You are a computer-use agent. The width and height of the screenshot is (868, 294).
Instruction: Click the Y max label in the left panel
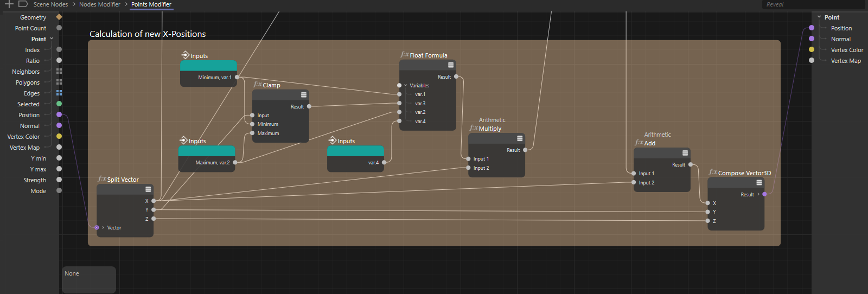coord(38,169)
